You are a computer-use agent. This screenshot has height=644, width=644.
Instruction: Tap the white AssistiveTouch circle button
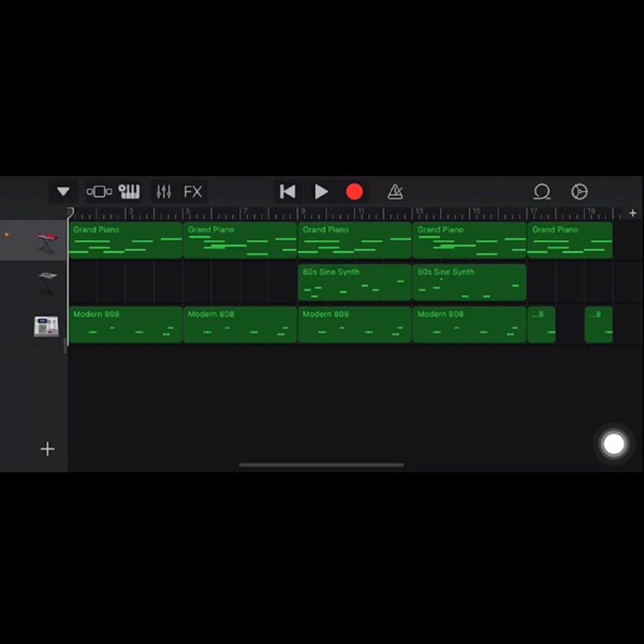click(614, 444)
